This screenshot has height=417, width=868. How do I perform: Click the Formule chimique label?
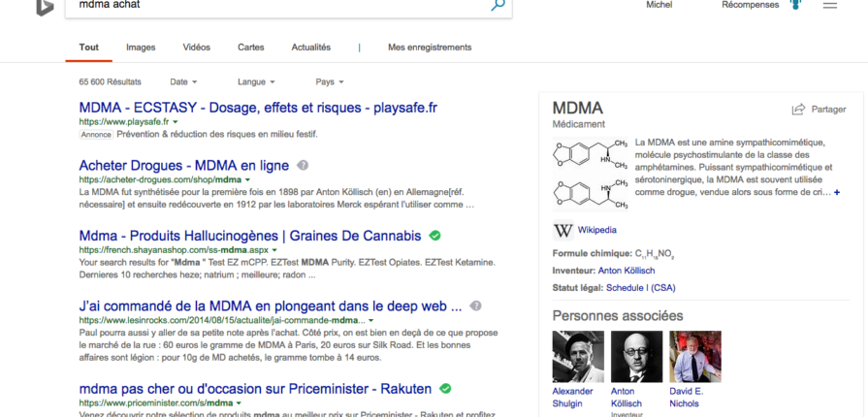[593, 254]
